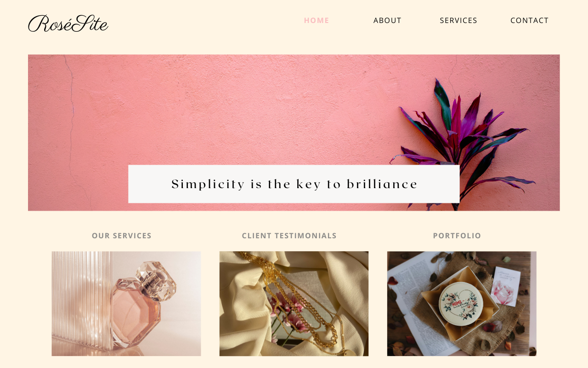
Task: Click the RoséSite script logo
Action: tap(68, 23)
